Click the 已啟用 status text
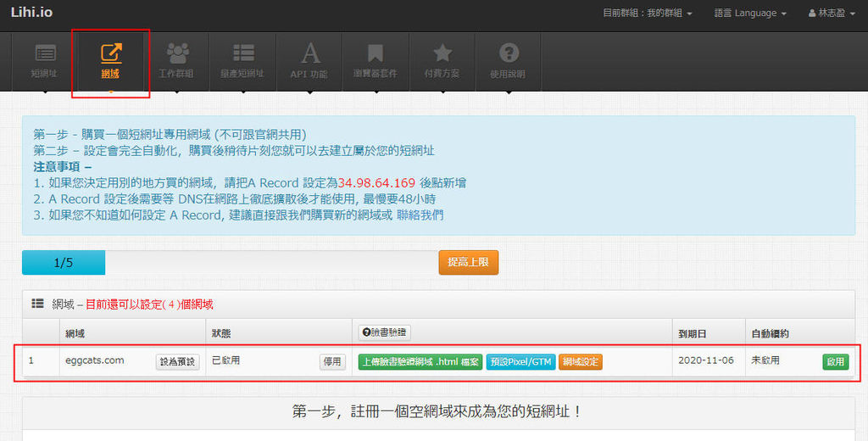 [x=225, y=360]
